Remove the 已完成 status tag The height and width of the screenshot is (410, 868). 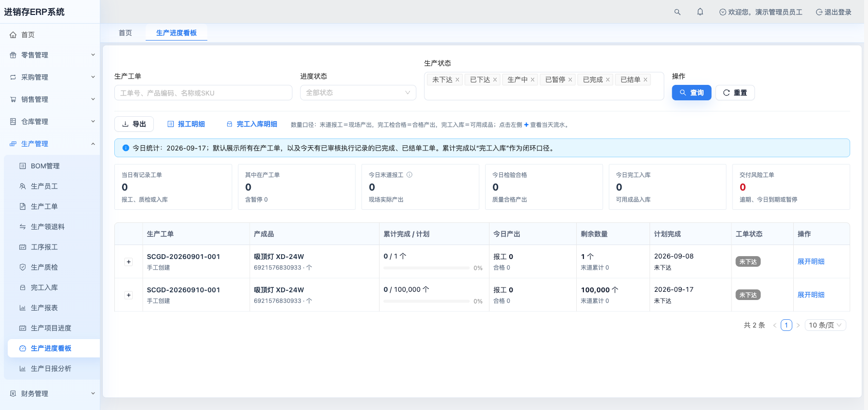click(x=608, y=80)
